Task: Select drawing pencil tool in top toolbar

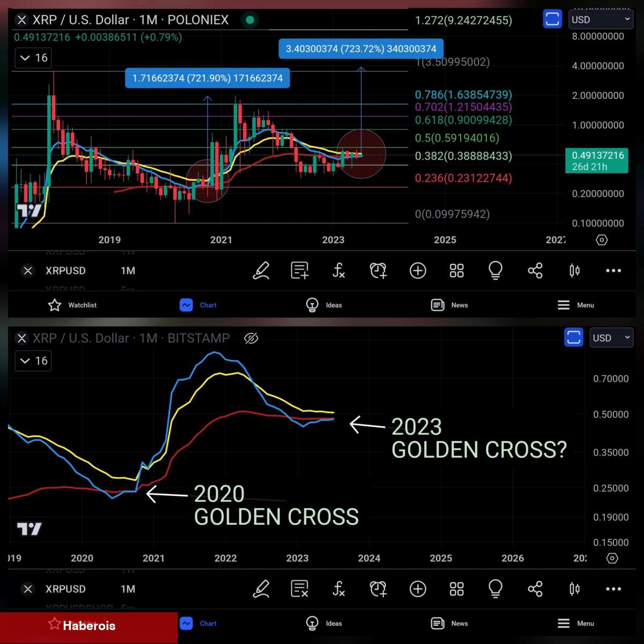Action: click(x=261, y=270)
